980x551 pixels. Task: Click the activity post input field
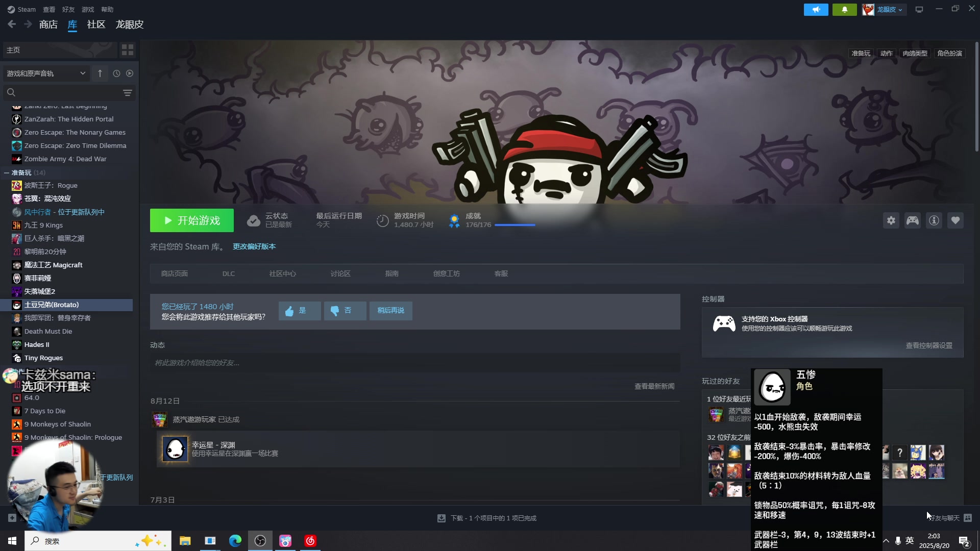click(x=414, y=363)
